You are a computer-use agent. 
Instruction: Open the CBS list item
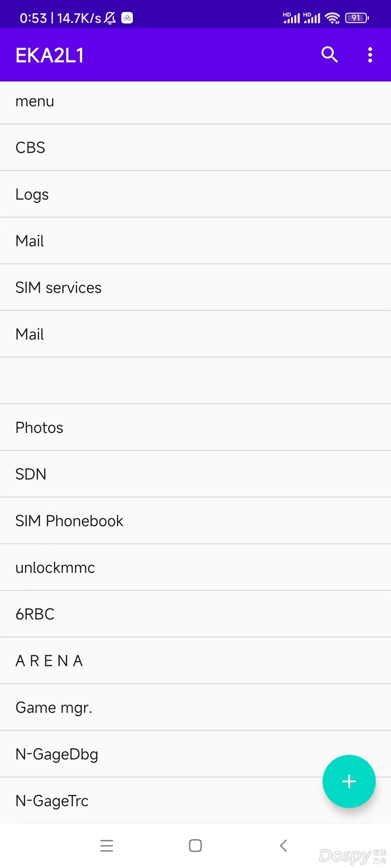tap(195, 148)
